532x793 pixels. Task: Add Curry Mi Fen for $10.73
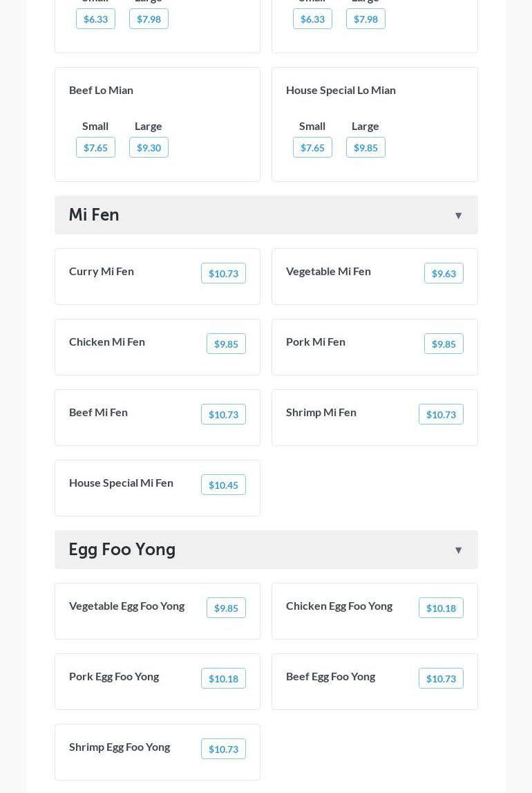pyautogui.click(x=223, y=273)
